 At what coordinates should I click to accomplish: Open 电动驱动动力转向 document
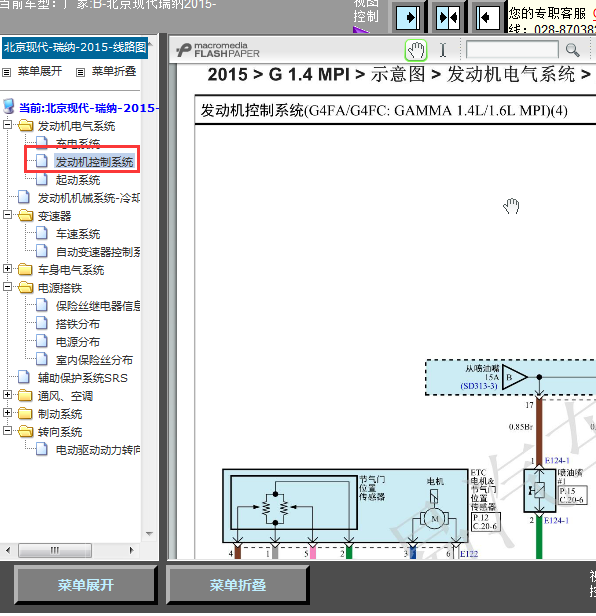point(98,450)
